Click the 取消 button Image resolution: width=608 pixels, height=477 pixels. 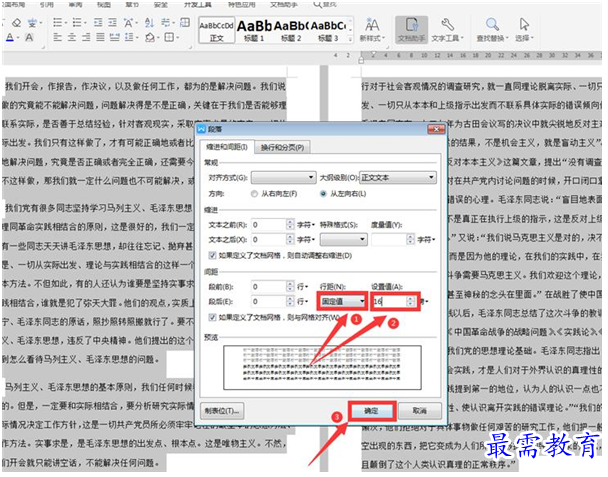[420, 411]
